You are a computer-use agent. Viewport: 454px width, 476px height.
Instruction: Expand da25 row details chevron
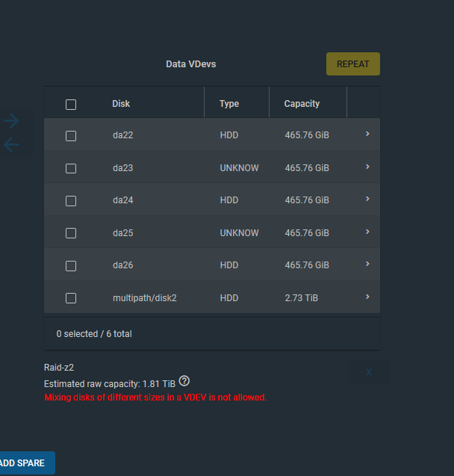coord(367,232)
